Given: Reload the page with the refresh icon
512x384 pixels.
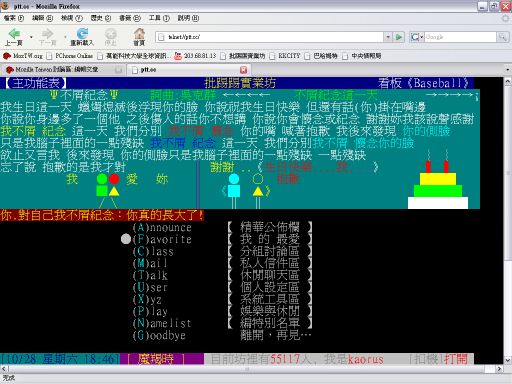Looking at the screenshot, I should (82, 33).
